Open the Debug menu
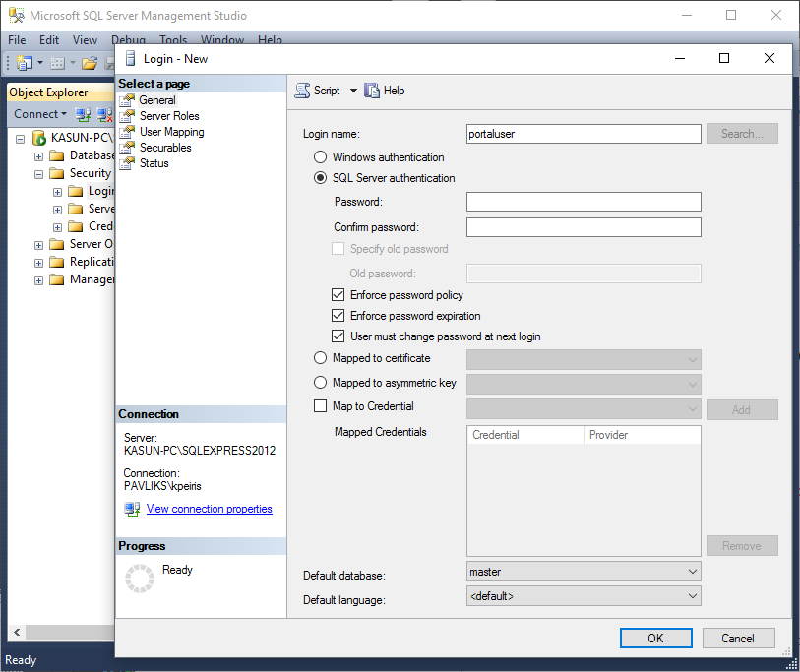The width and height of the screenshot is (800, 672). [x=128, y=39]
